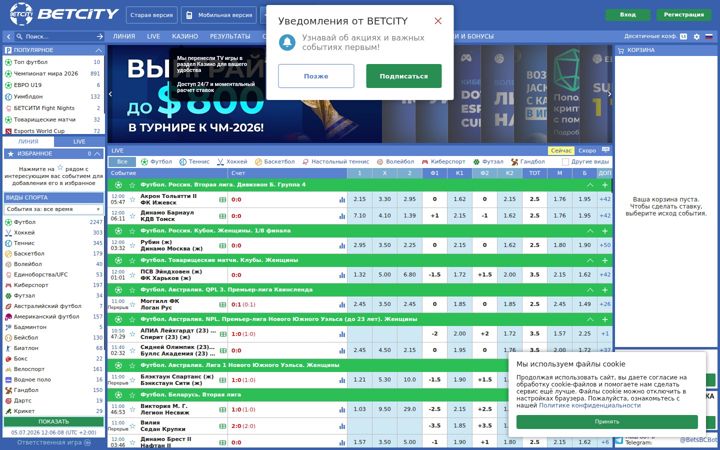The image size is (720, 450).
Task: Click the BETCITY logo
Action: (x=64, y=14)
